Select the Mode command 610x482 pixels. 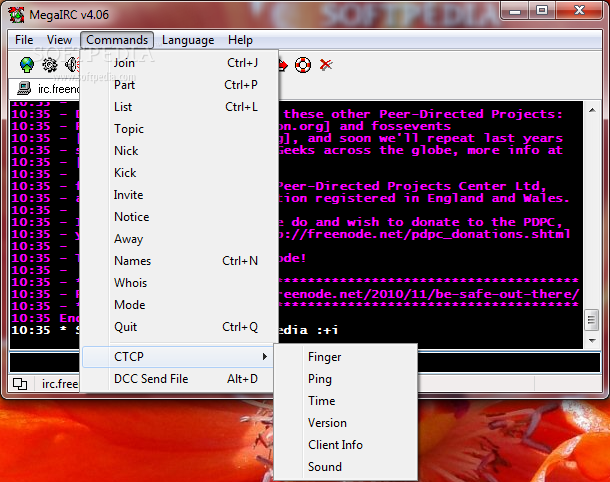(179, 305)
